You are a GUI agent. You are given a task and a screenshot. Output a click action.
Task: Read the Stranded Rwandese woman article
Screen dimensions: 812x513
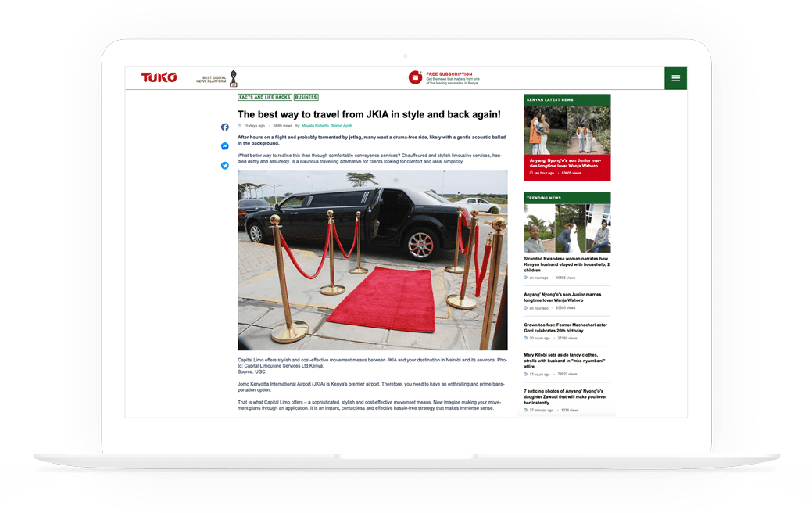tap(567, 264)
